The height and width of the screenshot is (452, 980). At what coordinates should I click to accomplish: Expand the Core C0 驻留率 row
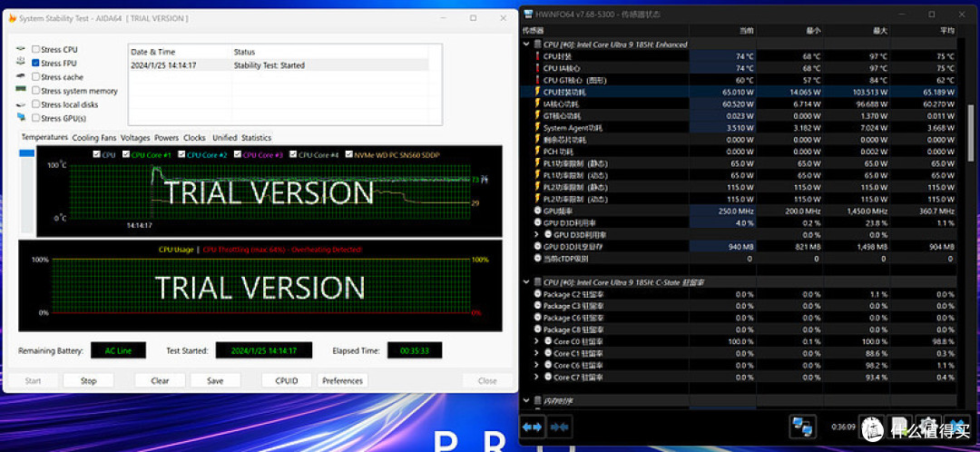(537, 341)
